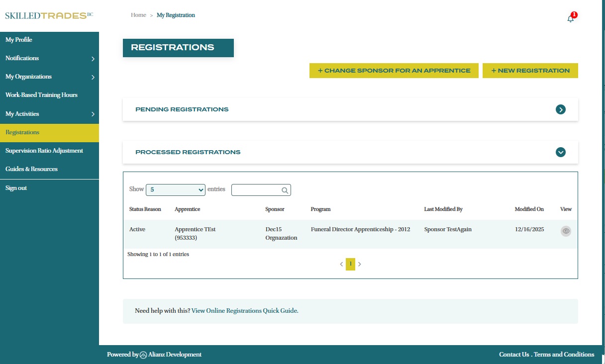Expand the My Organizations sidebar menu
The image size is (605, 364).
(93, 77)
